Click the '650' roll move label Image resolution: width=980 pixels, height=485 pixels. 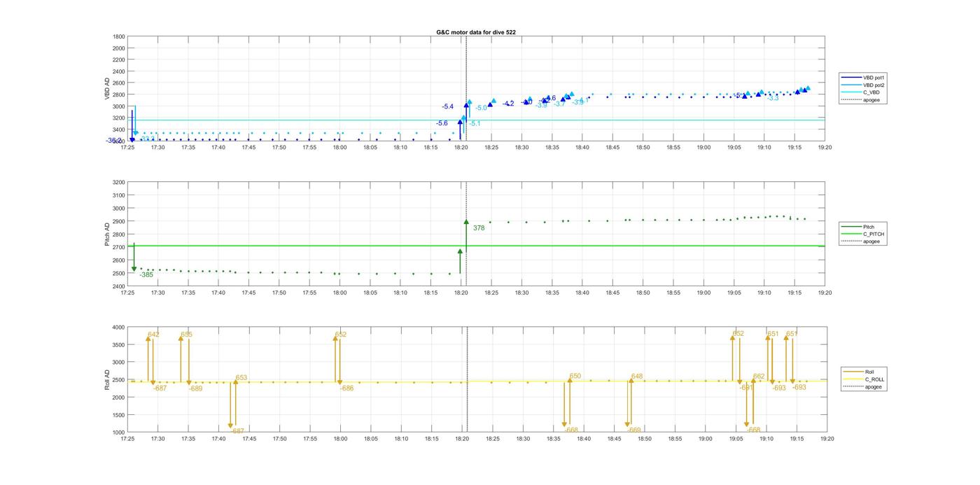tap(575, 377)
